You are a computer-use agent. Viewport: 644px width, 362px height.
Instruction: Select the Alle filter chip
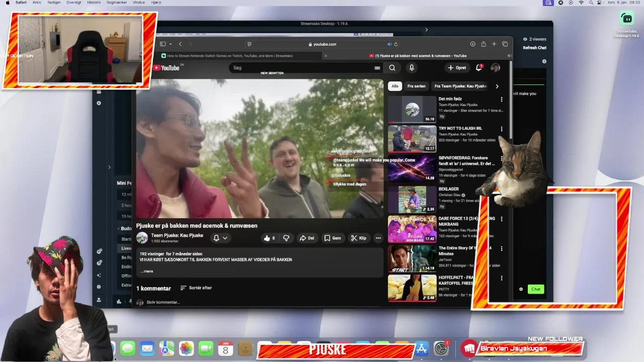(x=395, y=86)
